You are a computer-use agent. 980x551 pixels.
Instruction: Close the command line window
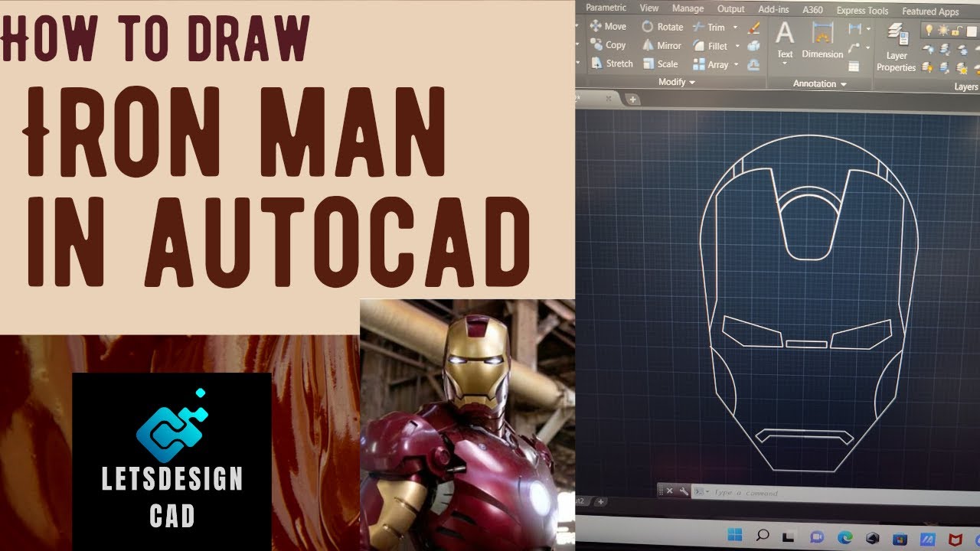click(669, 491)
